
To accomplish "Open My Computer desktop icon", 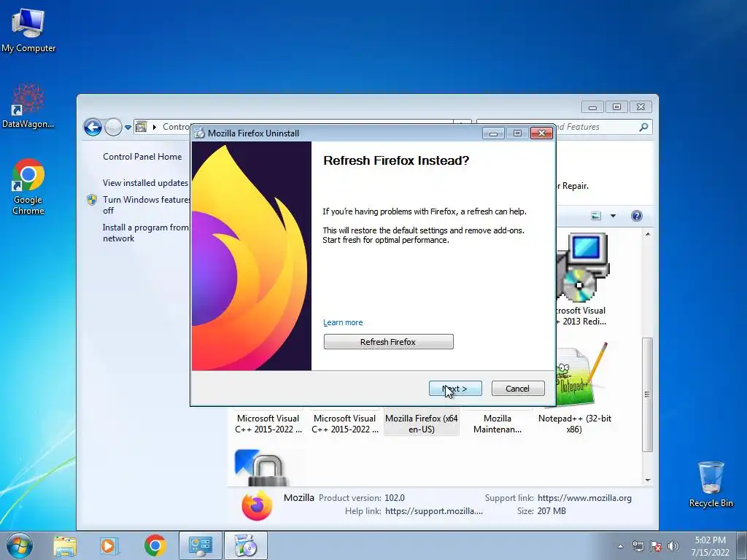I will [x=28, y=30].
